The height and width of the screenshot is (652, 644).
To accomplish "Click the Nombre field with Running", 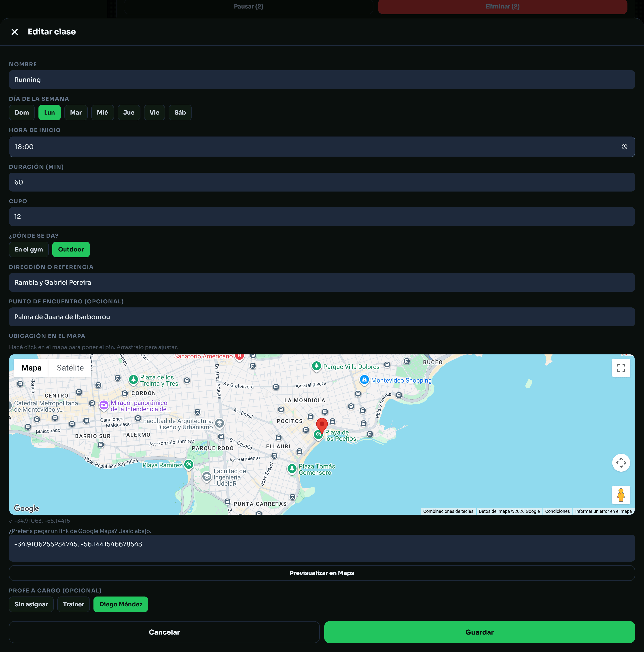I will click(x=322, y=80).
